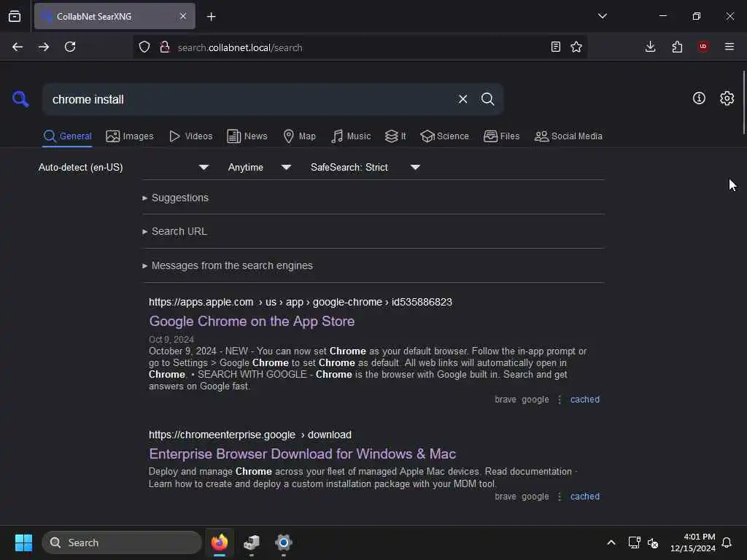Click the address bar URL
This screenshot has height=560, width=747.
[x=239, y=47]
